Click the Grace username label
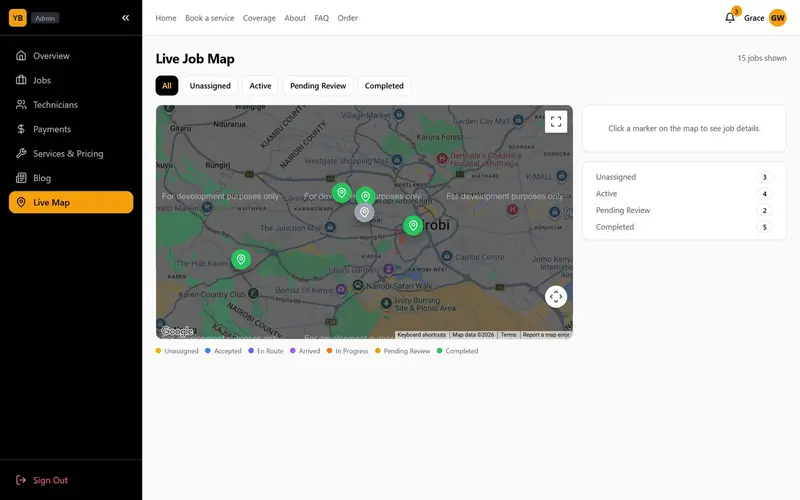The width and height of the screenshot is (800, 500). (x=754, y=18)
